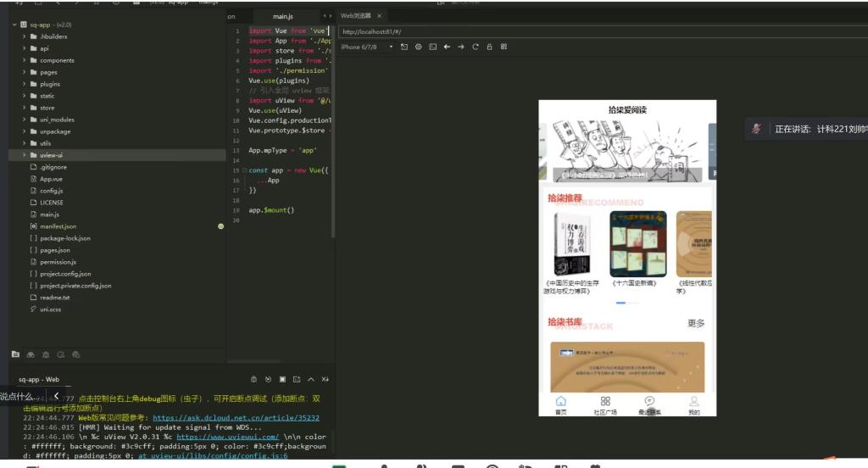The width and height of the screenshot is (868, 468).
Task: Click the QR code icon in browser toolbar
Action: [504, 47]
